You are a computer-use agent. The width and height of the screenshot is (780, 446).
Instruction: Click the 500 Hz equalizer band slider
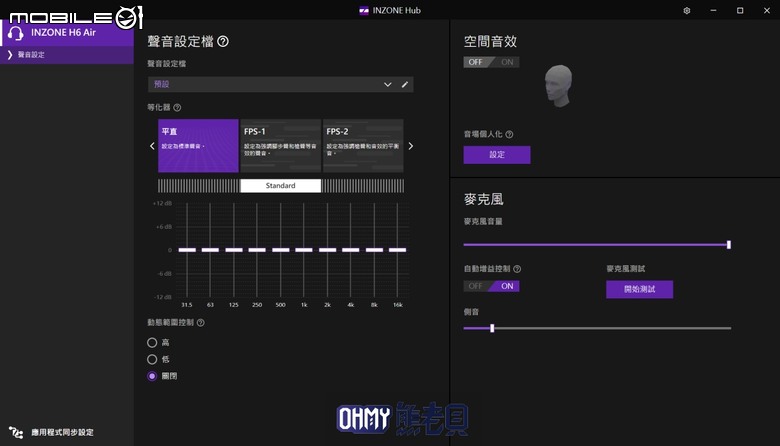coord(281,250)
